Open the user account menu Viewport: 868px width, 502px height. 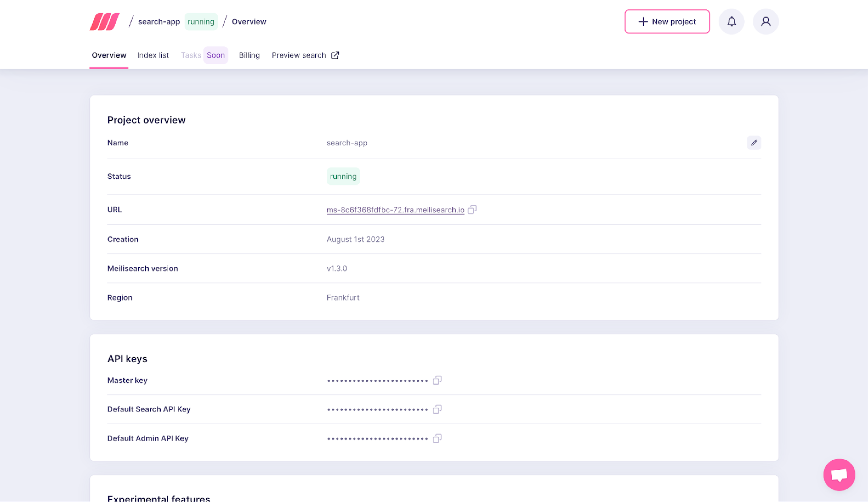765,21
